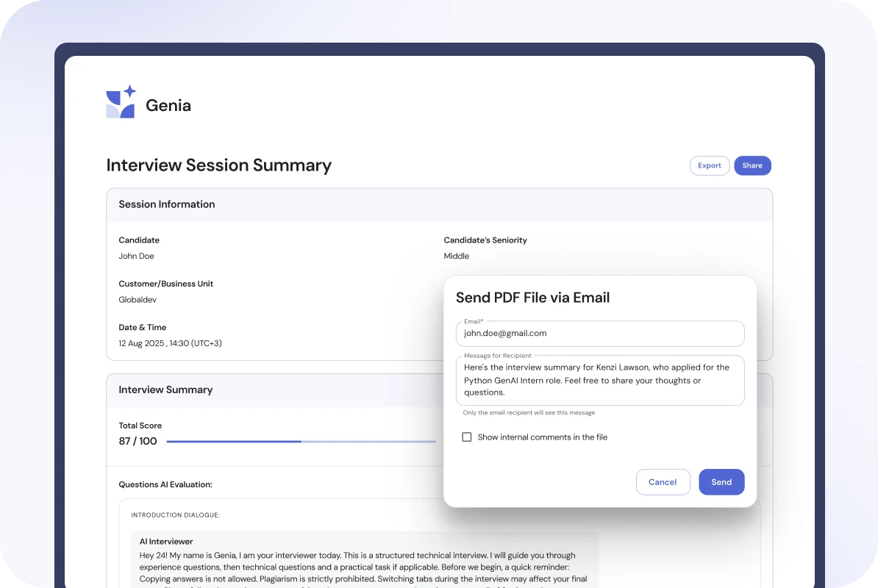Click the candidate name John Doe
This screenshot has height=588, width=878.
136,257
